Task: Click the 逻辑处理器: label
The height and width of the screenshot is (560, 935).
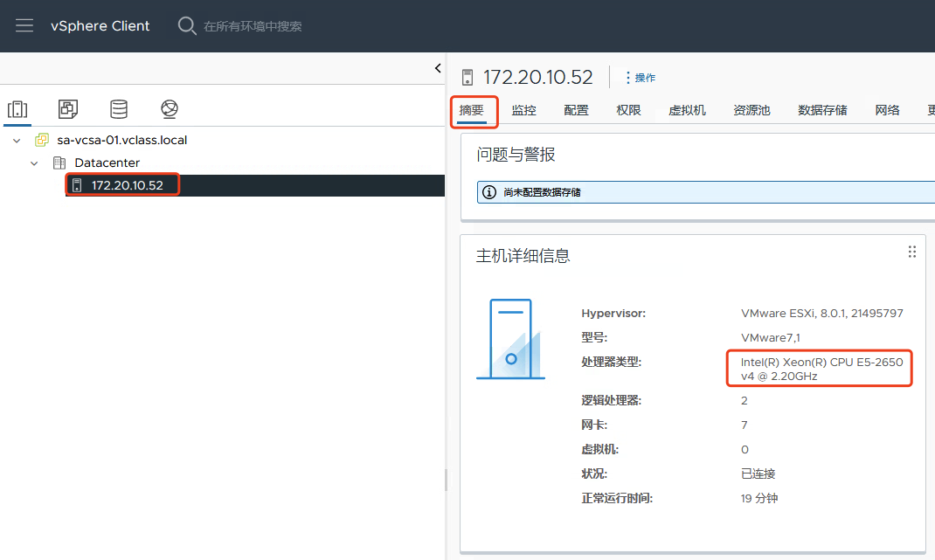Action: 611,400
